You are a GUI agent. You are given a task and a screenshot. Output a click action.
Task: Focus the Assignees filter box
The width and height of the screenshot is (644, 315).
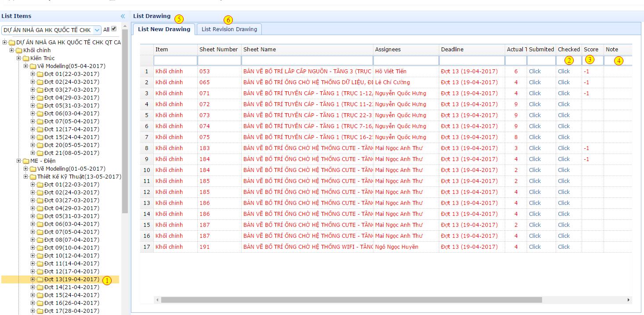406,61
